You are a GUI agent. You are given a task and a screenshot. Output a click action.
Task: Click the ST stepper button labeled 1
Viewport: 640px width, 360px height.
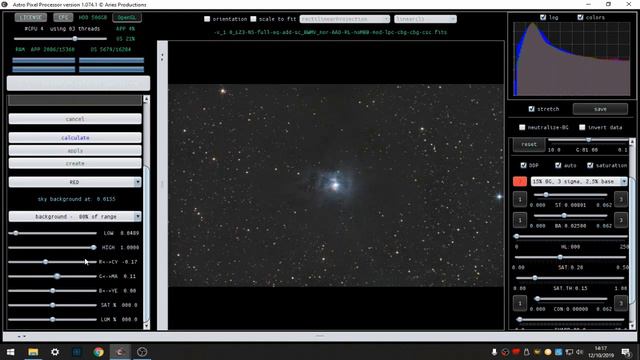pos(520,200)
